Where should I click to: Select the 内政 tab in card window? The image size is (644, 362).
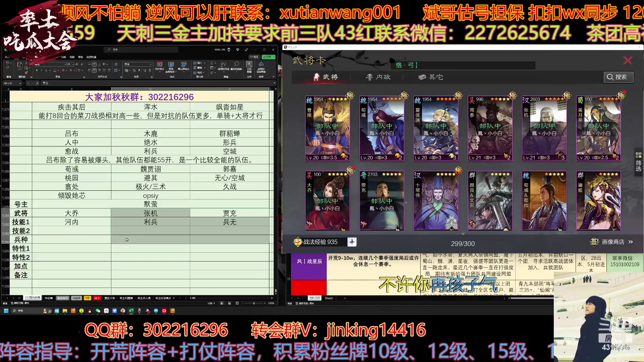378,77
